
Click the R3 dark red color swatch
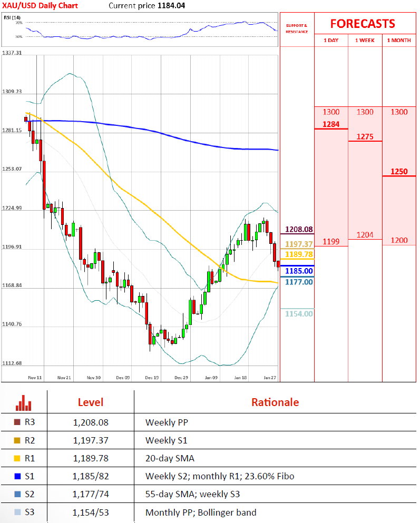pos(17,422)
